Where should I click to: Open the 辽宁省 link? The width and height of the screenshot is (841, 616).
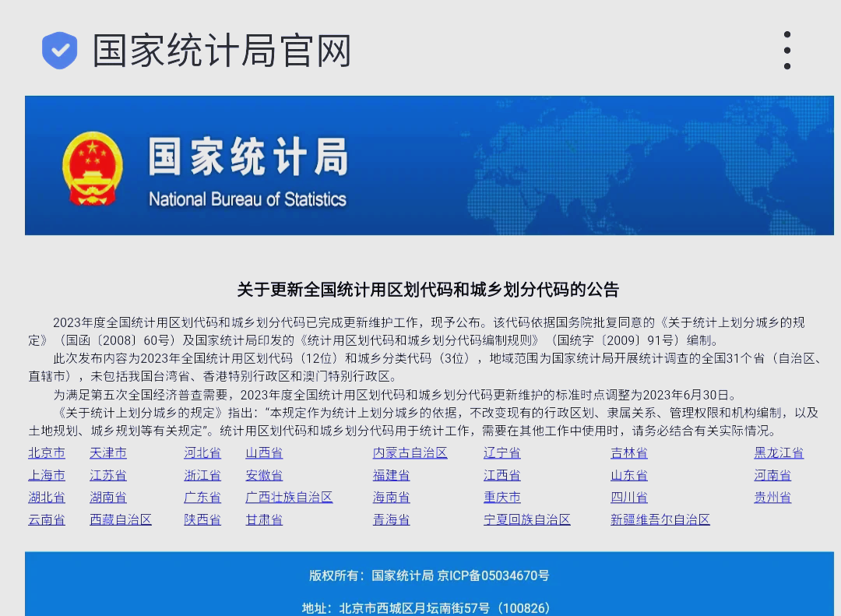click(x=502, y=453)
